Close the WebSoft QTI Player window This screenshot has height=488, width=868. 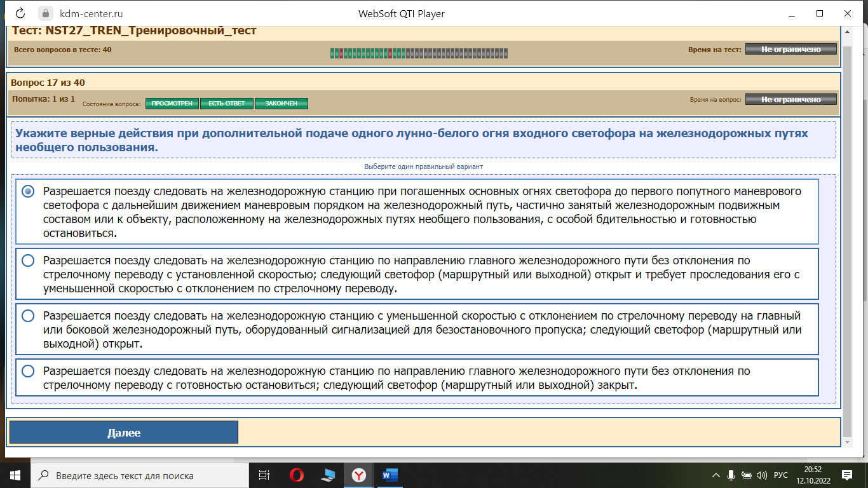[x=849, y=13]
